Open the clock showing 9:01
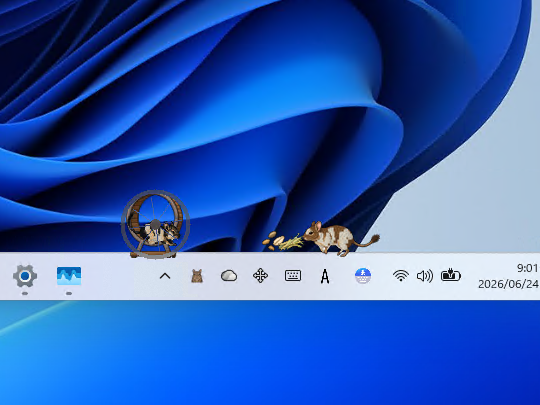The image size is (540, 405). pos(528,268)
